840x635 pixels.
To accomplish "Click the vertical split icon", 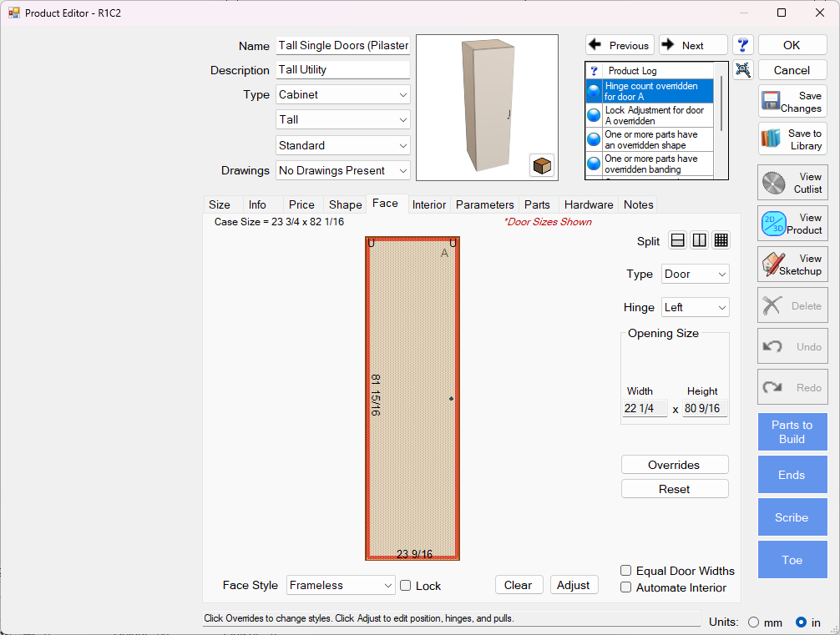I will coord(700,240).
